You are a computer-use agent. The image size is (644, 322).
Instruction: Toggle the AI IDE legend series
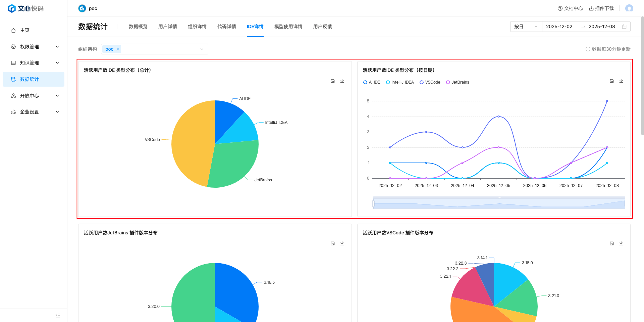(x=372, y=82)
